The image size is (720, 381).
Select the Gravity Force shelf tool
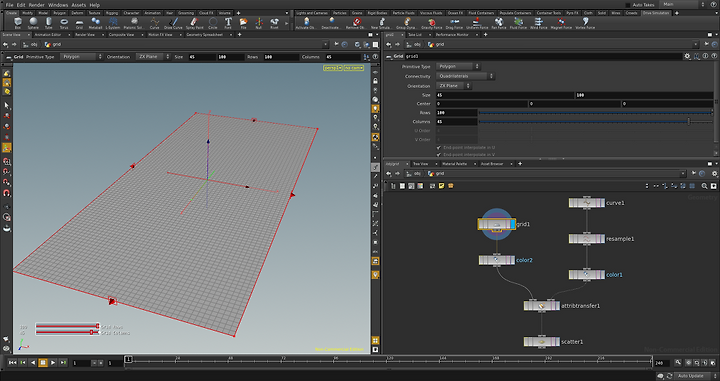[x=432, y=22]
